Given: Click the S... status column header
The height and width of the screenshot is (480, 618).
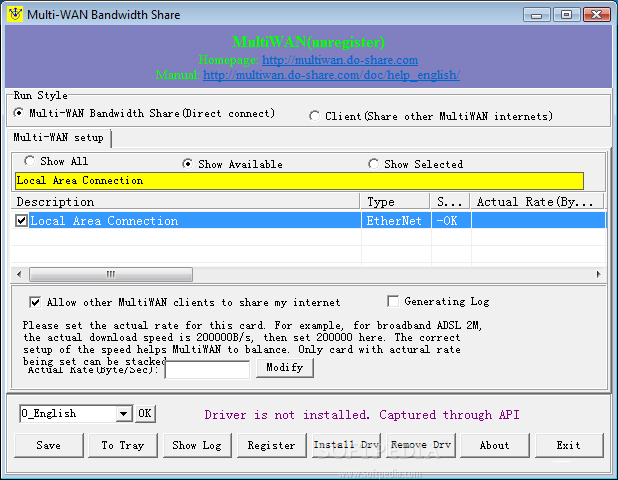Looking at the screenshot, I should (450, 201).
